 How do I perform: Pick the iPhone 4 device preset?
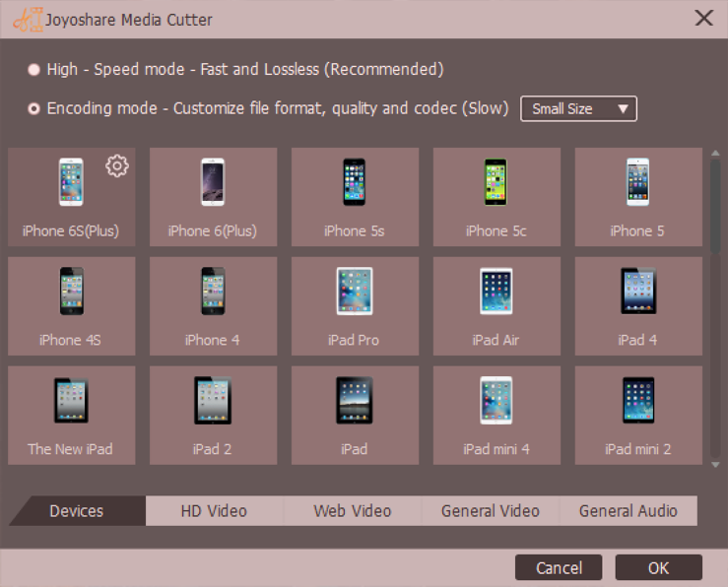(213, 306)
